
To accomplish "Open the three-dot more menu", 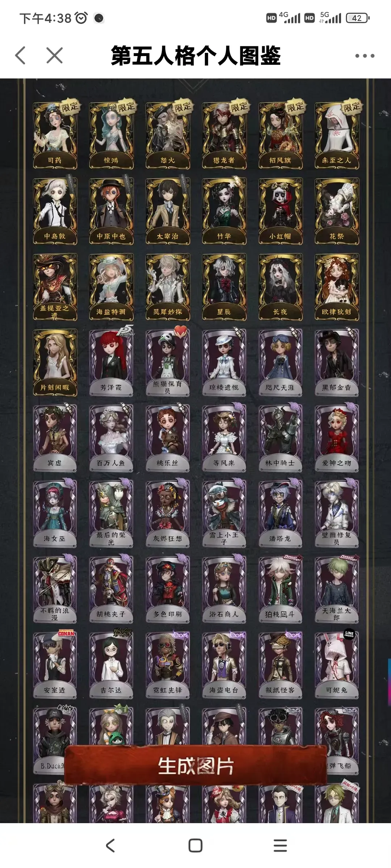I will coord(365,56).
